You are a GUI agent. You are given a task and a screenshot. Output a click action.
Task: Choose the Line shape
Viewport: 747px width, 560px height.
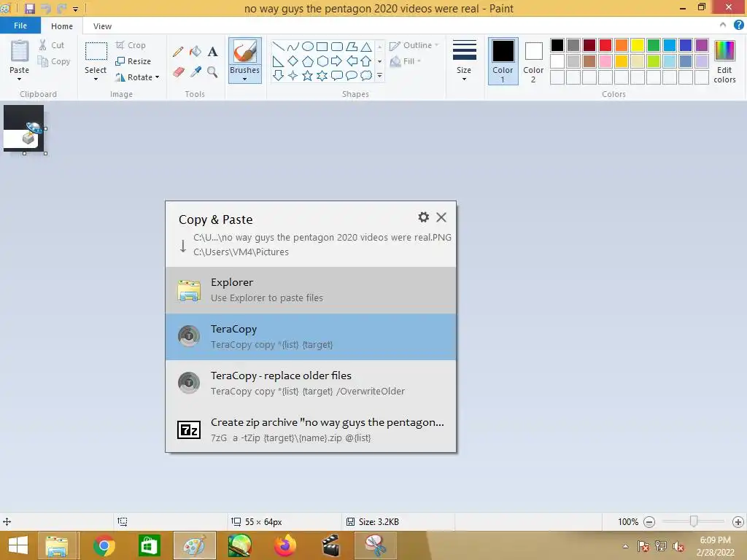click(x=278, y=47)
